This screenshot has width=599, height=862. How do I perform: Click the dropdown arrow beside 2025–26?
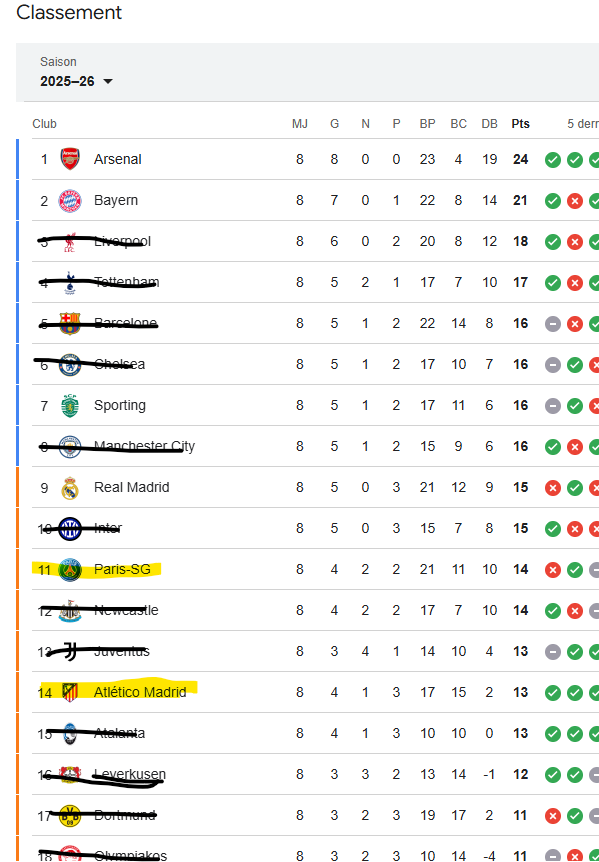point(108,81)
